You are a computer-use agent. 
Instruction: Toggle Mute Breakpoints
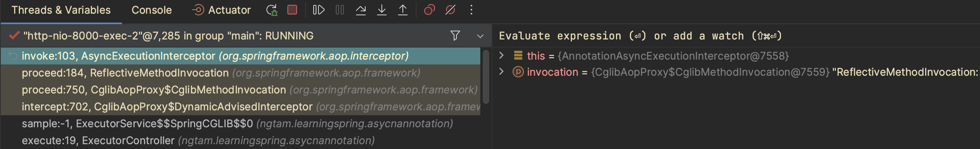pyautogui.click(x=450, y=10)
